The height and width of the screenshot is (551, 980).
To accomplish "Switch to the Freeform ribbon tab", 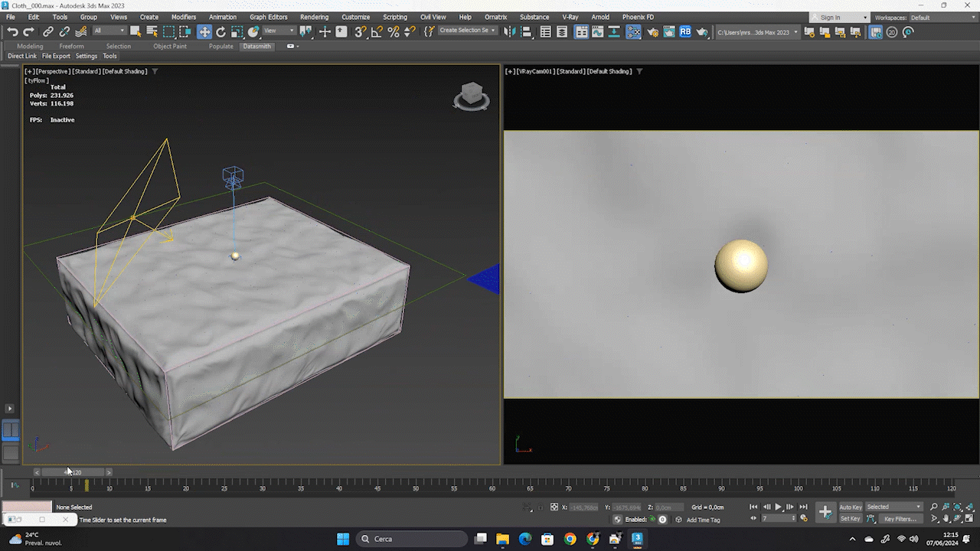I will (x=71, y=46).
